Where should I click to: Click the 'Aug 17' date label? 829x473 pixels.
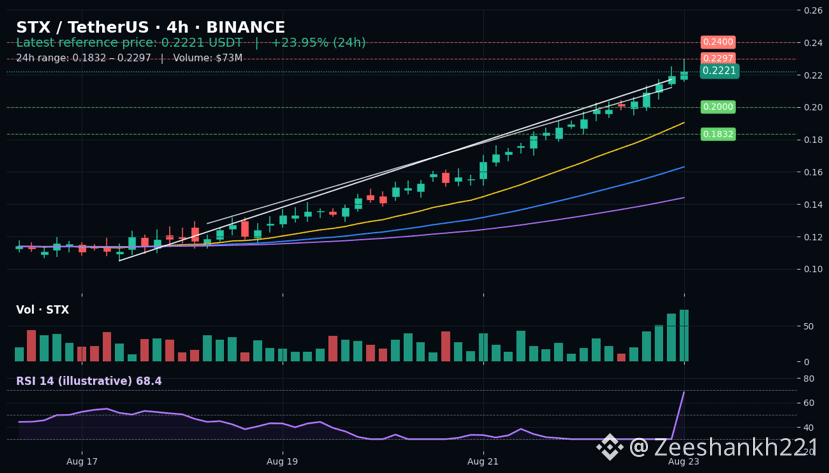point(82,461)
